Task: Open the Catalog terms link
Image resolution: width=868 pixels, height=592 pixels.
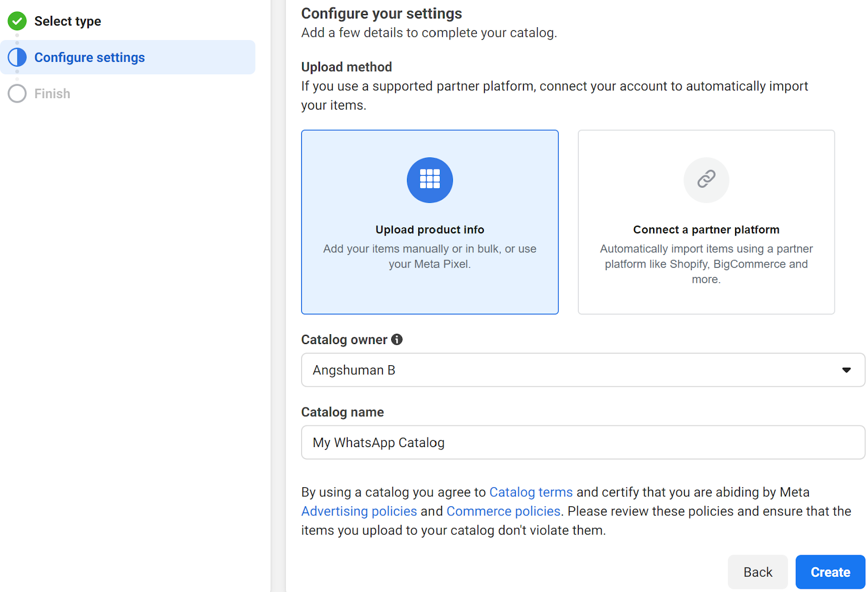Action: pyautogui.click(x=531, y=492)
